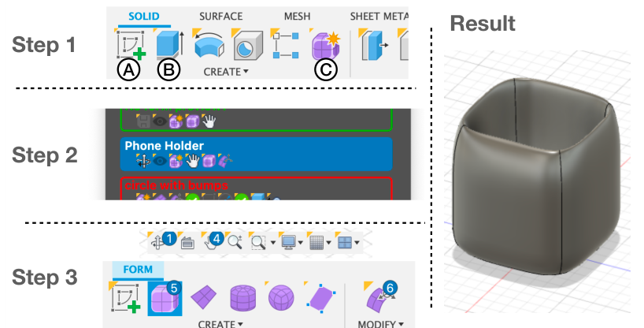Click the eye icon in the green-bordered row

160,121
